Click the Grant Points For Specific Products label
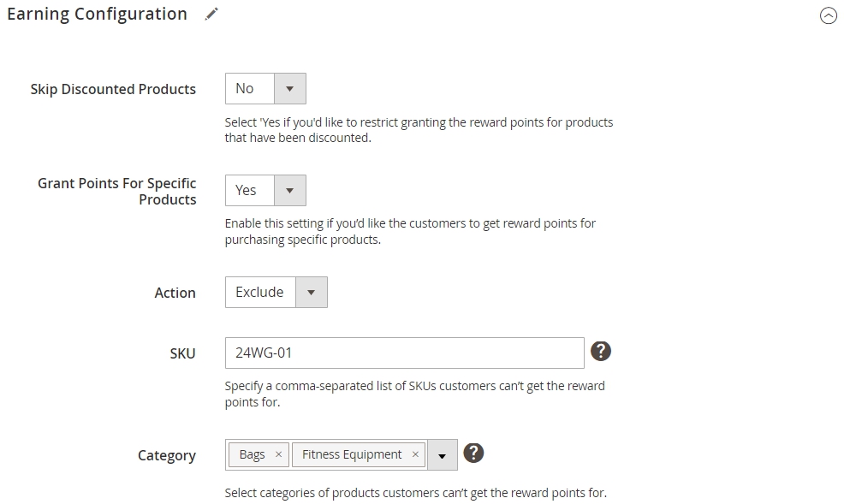Screen dimensions: 844x504 pyautogui.click(x=116, y=191)
